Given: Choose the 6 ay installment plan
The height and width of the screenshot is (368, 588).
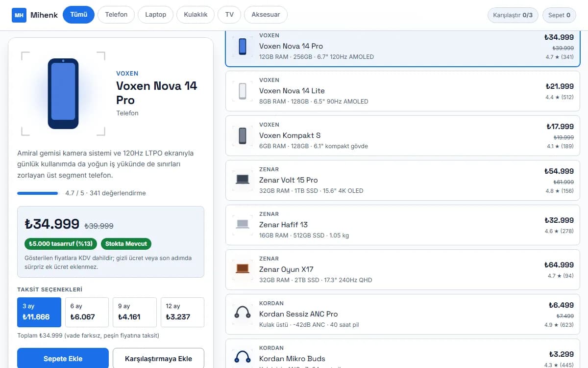Looking at the screenshot, I should pyautogui.click(x=87, y=312).
